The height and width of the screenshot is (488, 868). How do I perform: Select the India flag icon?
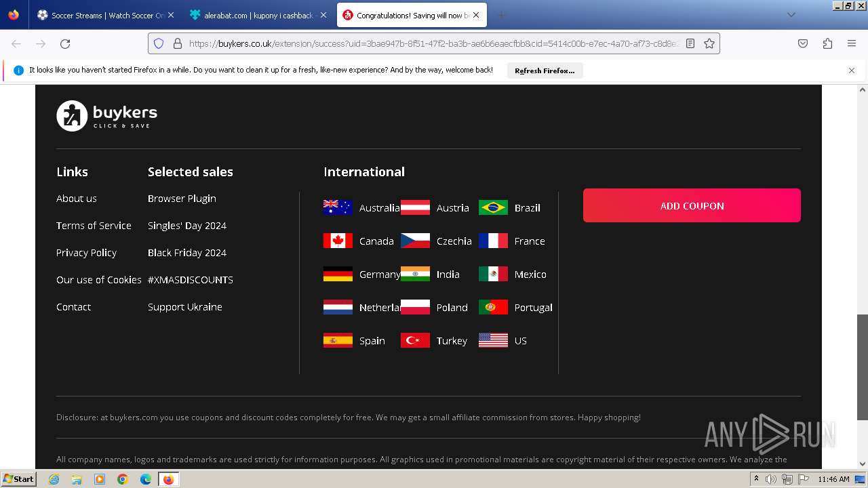(x=415, y=274)
